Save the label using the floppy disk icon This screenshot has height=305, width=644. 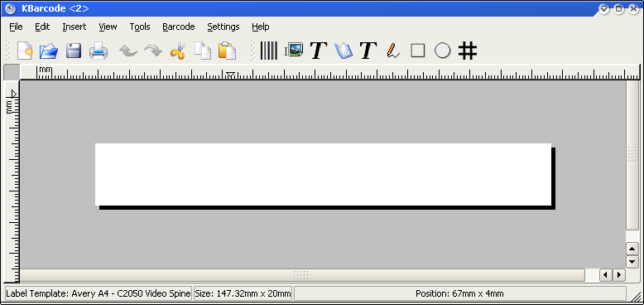point(74,51)
